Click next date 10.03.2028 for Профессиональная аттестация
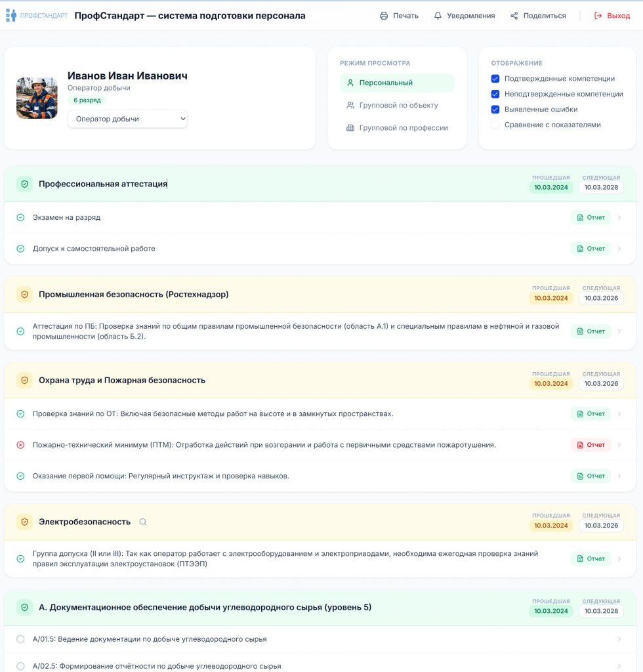 click(601, 187)
